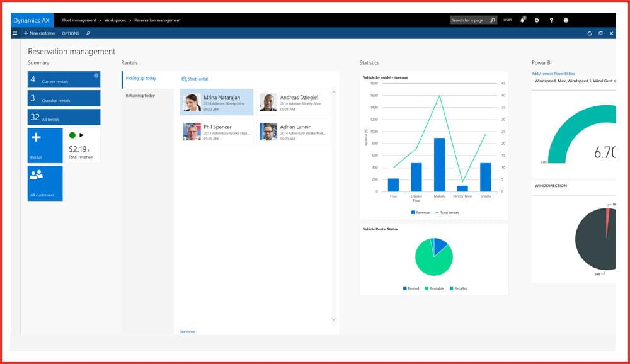Click the info icon on Current rentals tile
Viewport: 630px width, 364px height.
click(x=96, y=76)
